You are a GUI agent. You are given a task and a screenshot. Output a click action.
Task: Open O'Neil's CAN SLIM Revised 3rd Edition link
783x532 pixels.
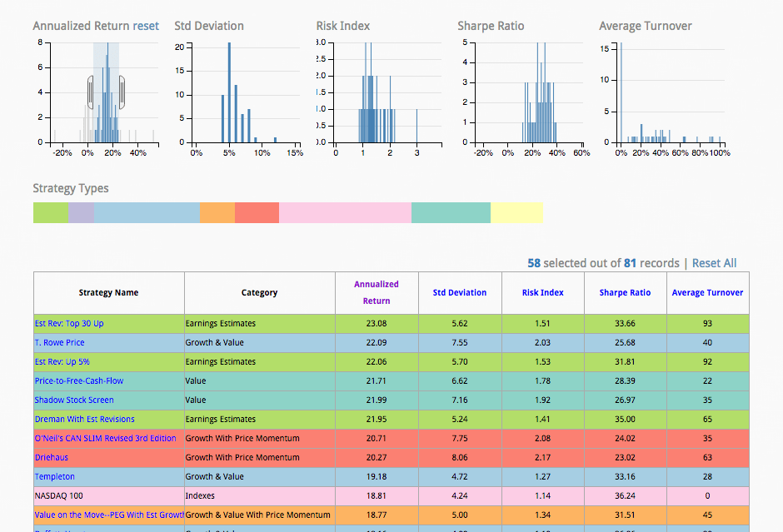[x=105, y=438]
